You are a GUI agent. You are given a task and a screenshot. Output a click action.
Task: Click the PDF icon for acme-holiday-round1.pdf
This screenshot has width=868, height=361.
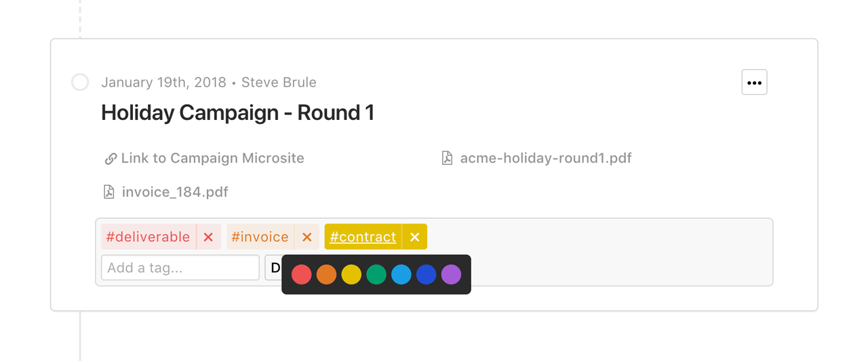pyautogui.click(x=447, y=158)
